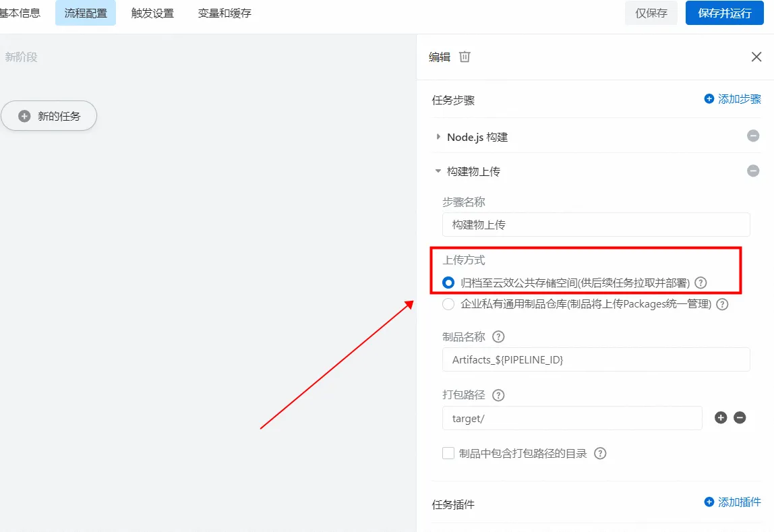Click the plus icon beside 添加插件
The width and height of the screenshot is (774, 532).
pyautogui.click(x=709, y=502)
